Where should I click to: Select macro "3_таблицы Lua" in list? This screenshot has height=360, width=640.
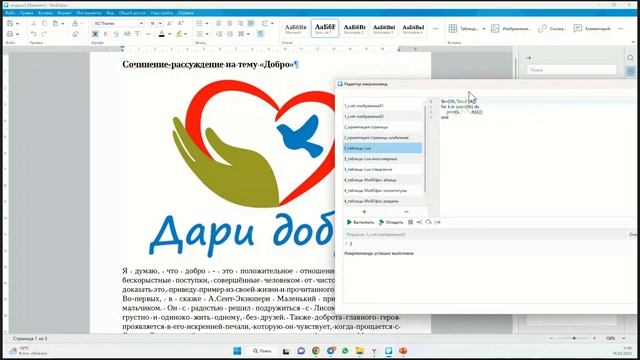382,148
